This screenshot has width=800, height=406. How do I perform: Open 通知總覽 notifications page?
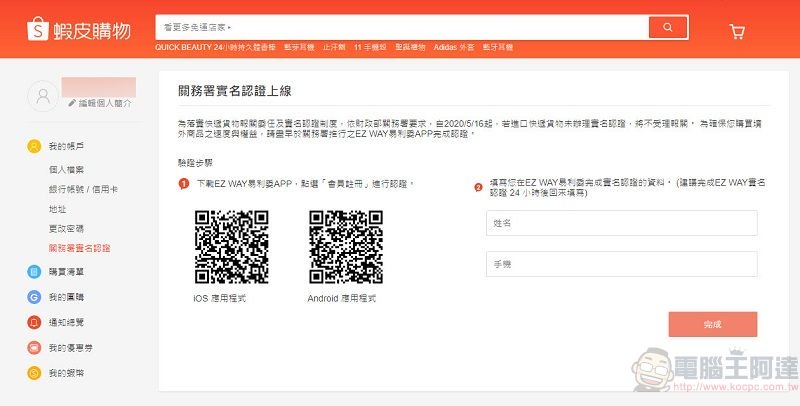click(66, 322)
